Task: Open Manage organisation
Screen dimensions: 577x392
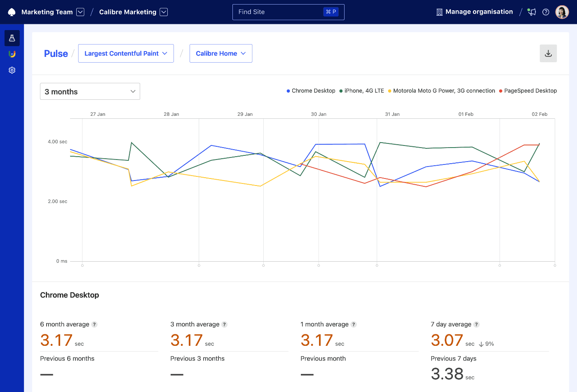Action: (474, 12)
